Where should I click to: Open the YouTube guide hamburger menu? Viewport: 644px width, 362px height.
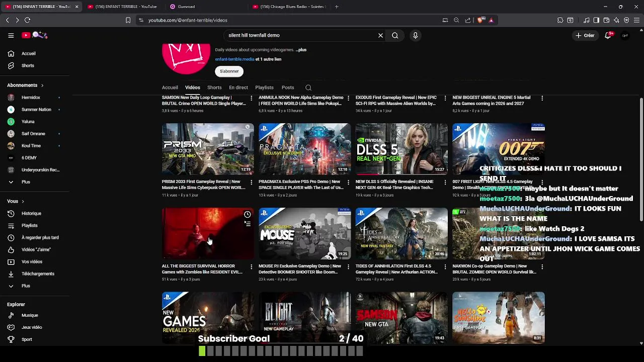tap(11, 35)
